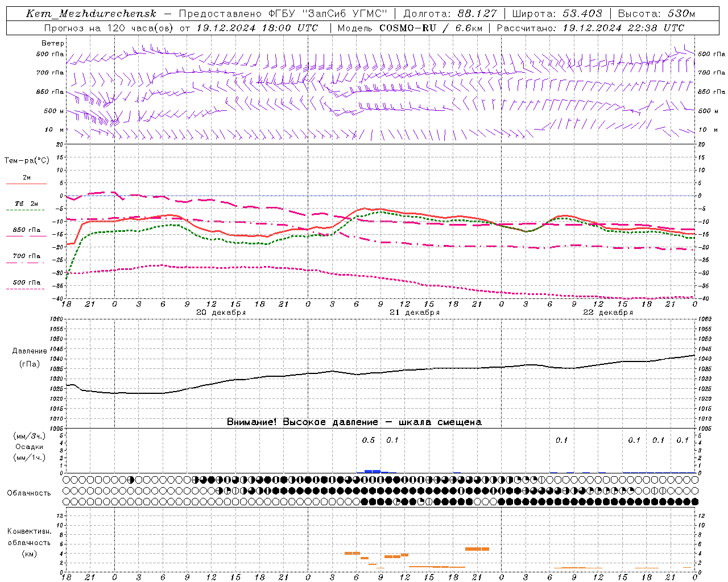Click the Модель COSMO-RU / 6.6км label
Viewport: 728px width, 582px height.
pos(409,28)
